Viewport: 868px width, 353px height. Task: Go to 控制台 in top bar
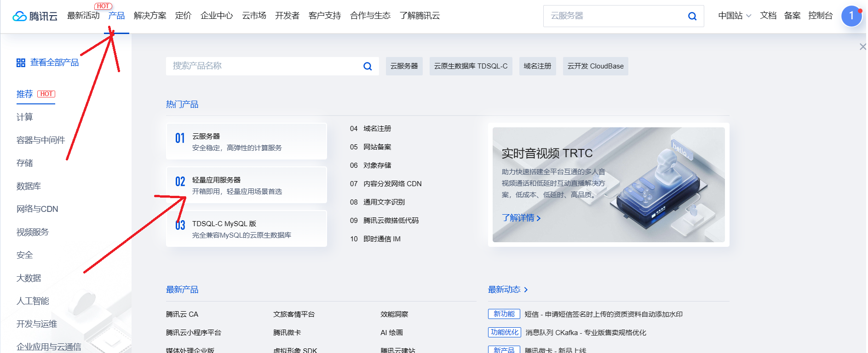(x=820, y=16)
